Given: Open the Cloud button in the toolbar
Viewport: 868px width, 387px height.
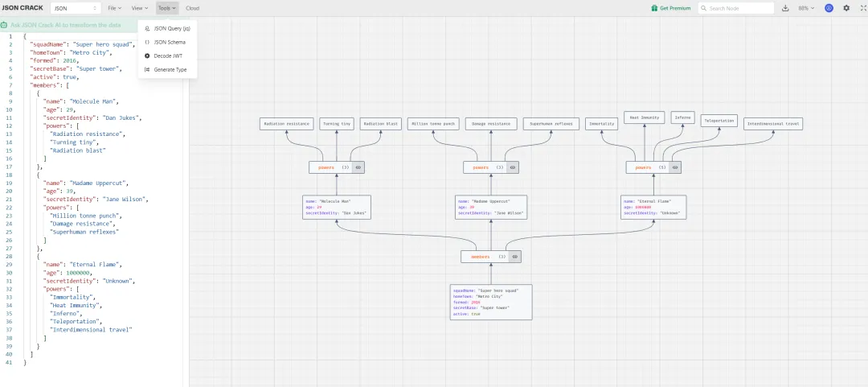Looking at the screenshot, I should coord(193,8).
